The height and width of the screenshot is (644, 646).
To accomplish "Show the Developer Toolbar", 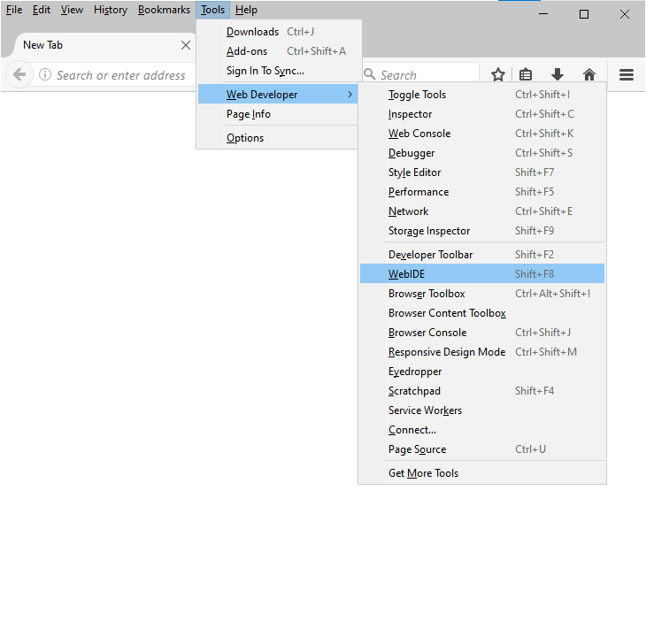I will (482, 255).
